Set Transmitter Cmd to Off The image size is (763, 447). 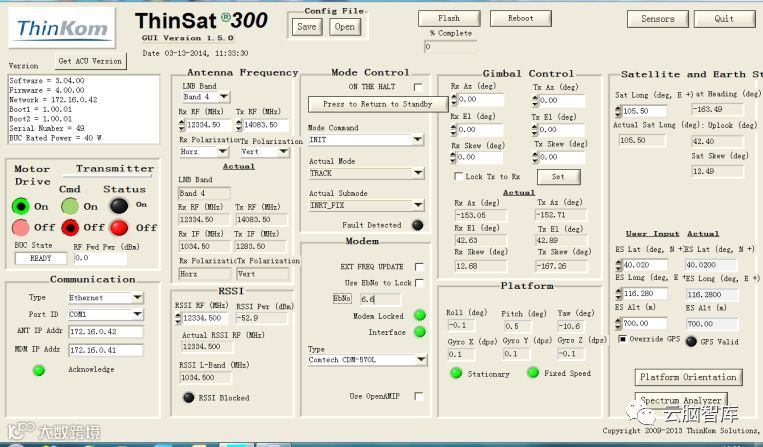tap(70, 227)
